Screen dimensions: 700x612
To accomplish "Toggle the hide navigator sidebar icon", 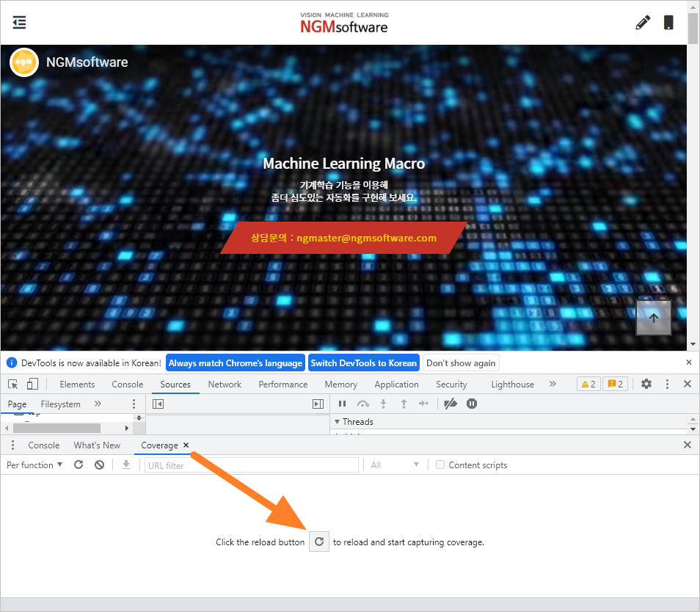I will point(158,404).
